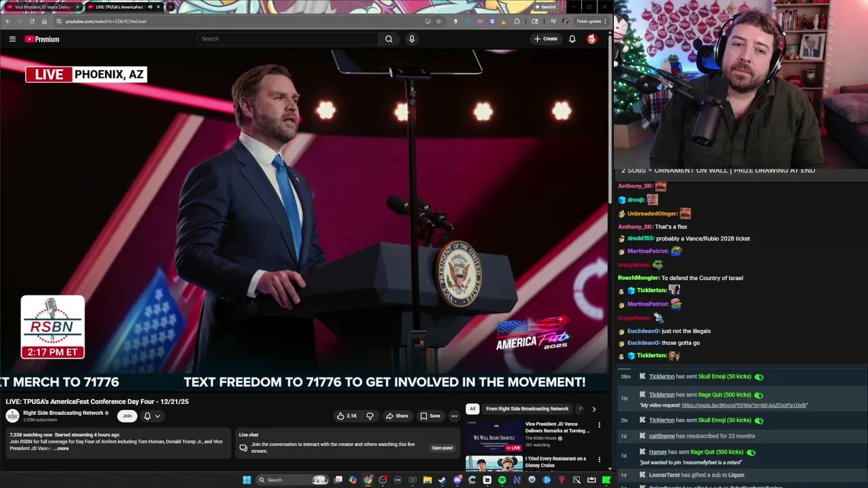The image size is (868, 488).
Task: Click 'Vice President JD Vance Delivers Remarks' title
Action: click(557, 428)
